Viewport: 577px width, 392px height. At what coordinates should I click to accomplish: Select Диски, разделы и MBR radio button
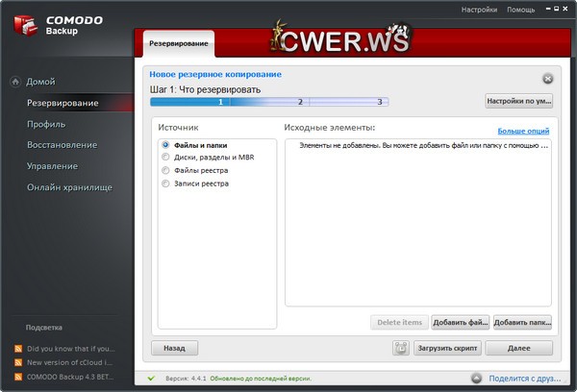coord(166,158)
